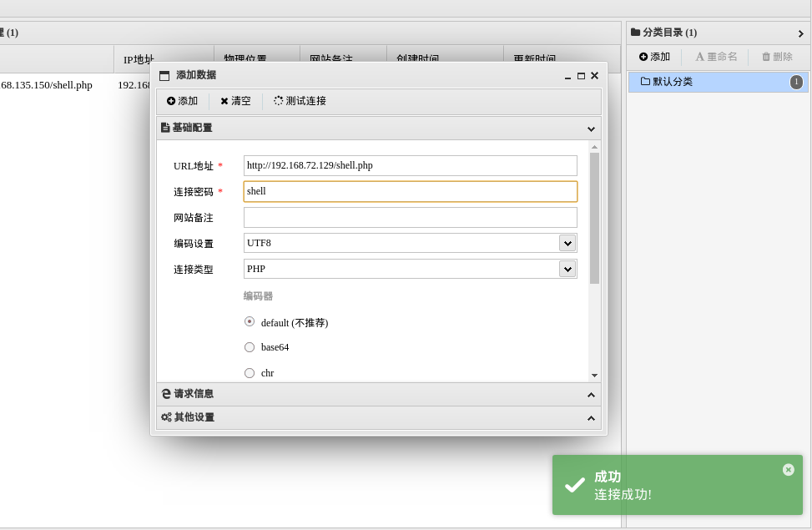Click the success checkmark icon in toast
This screenshot has width=812, height=530.
(575, 486)
